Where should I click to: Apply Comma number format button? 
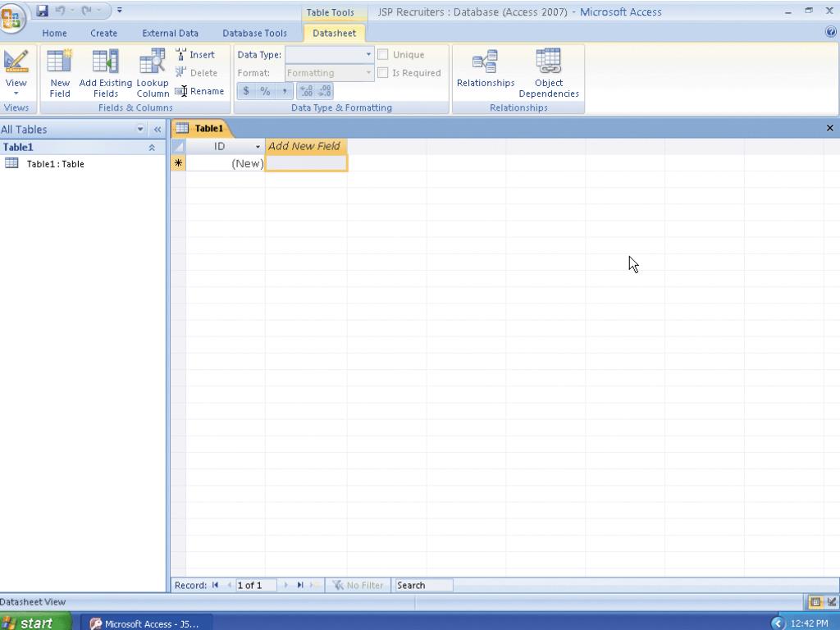[x=285, y=91]
